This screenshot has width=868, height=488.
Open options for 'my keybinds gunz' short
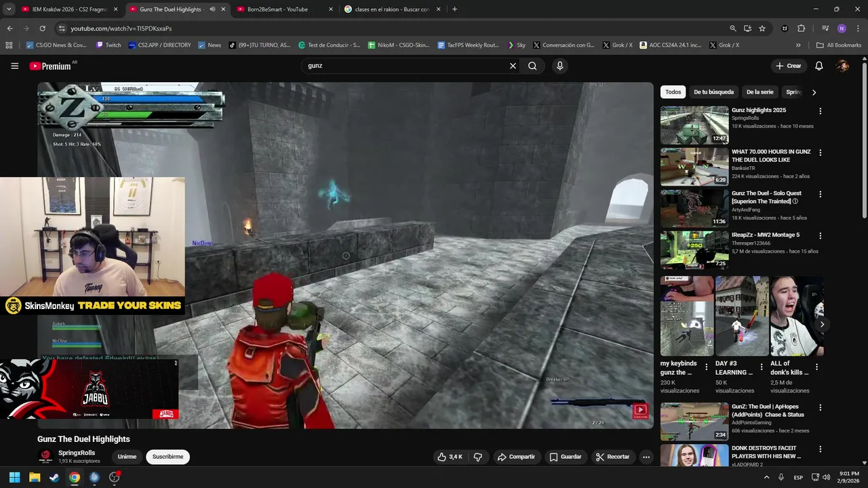point(707,367)
